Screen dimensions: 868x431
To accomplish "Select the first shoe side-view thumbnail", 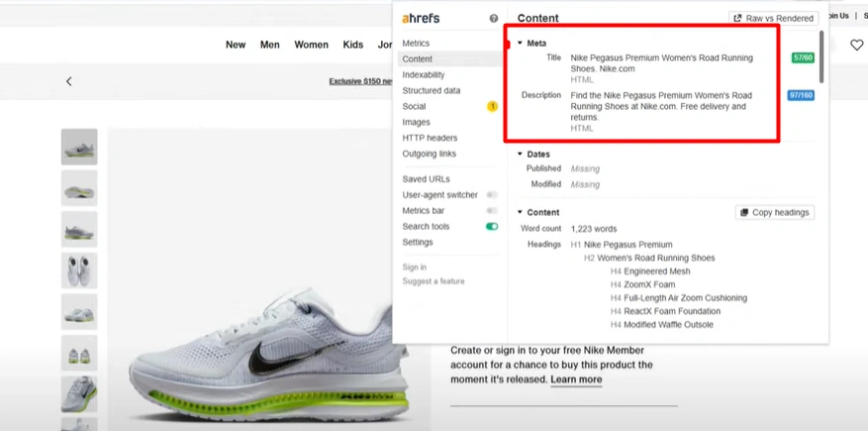I will [79, 147].
